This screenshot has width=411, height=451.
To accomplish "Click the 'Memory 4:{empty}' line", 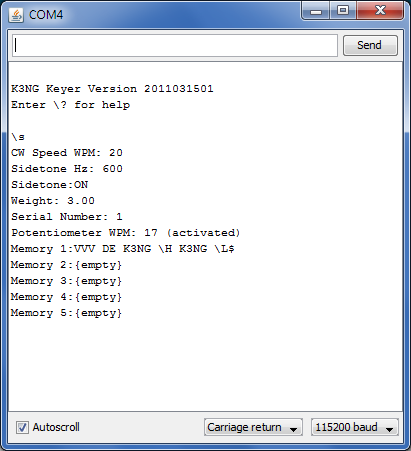I will click(x=66, y=297).
